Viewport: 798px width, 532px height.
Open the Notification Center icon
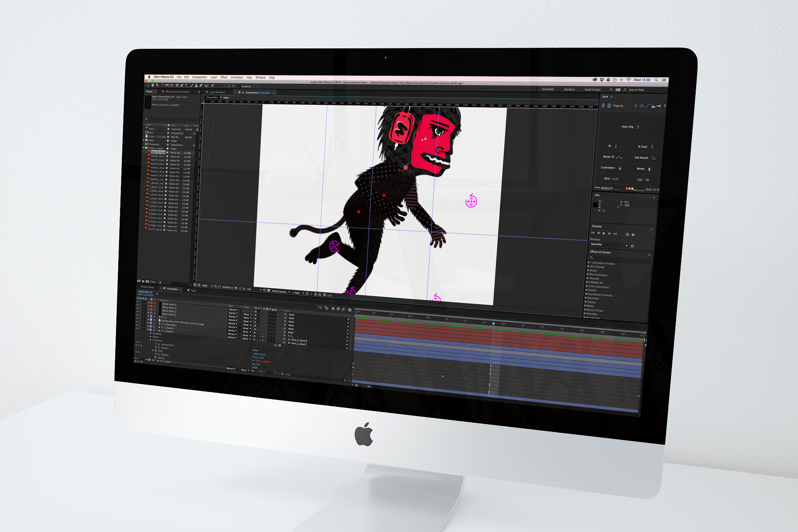664,80
